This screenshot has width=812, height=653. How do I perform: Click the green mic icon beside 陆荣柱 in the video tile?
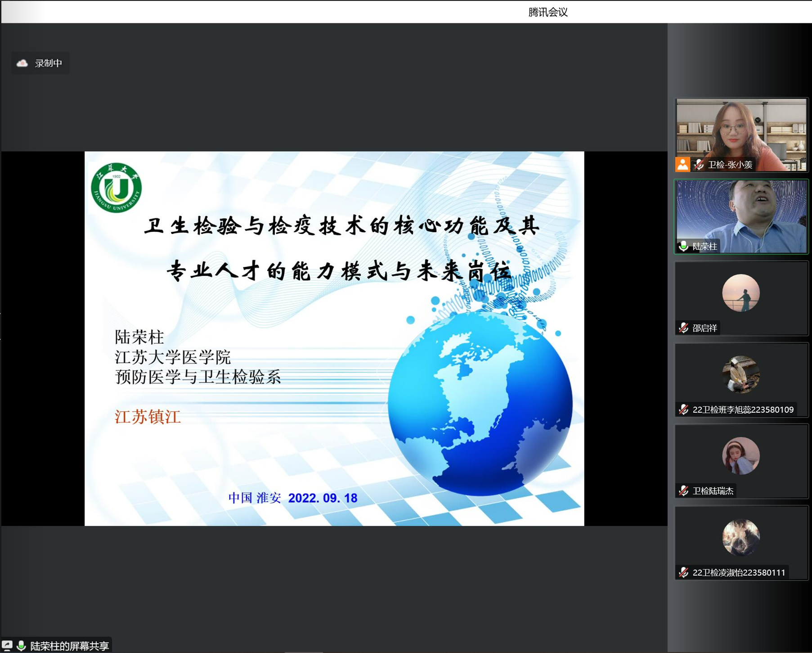(x=683, y=246)
